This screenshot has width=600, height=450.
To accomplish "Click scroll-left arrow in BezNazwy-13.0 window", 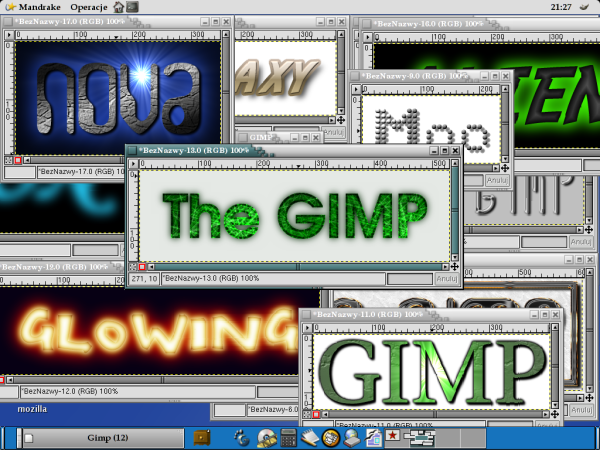I will (151, 267).
